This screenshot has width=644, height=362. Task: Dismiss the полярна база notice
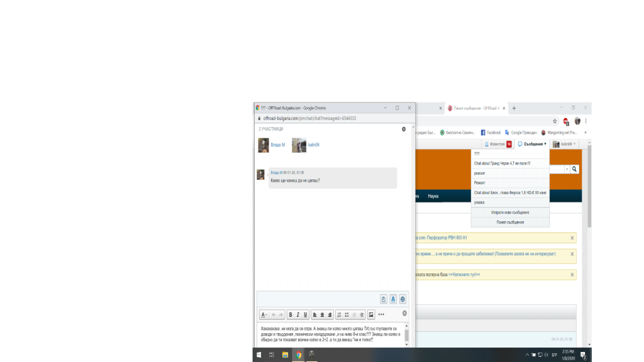(572, 275)
